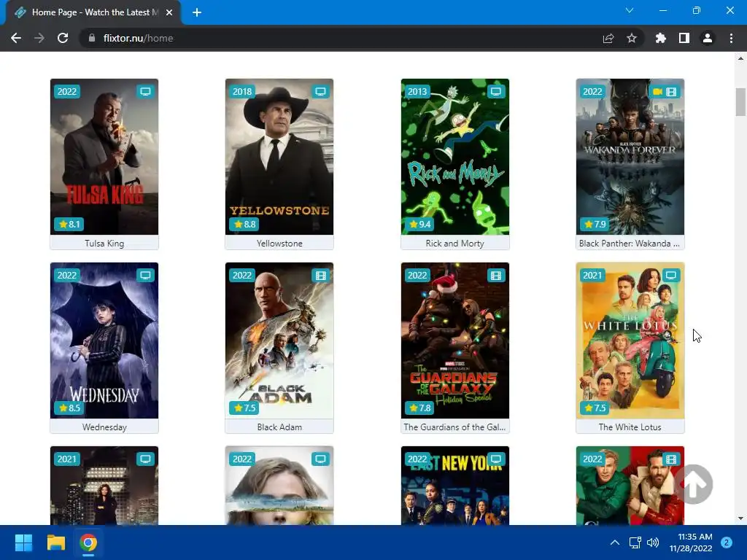Click the yellow camera icon on Wakanda Forever poster
Viewport: 747px width, 560px height.
(x=657, y=91)
